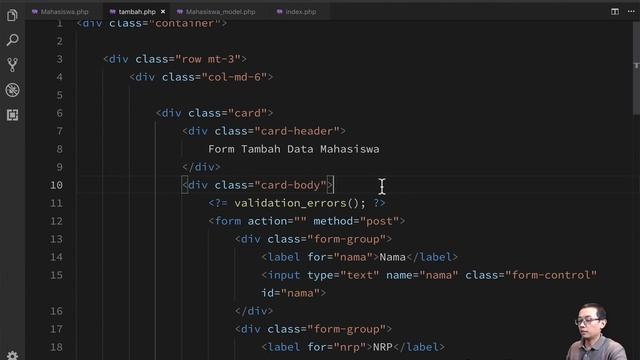The image size is (640, 360).
Task: Click on 'validation_errors();' code
Action: coord(300,203)
